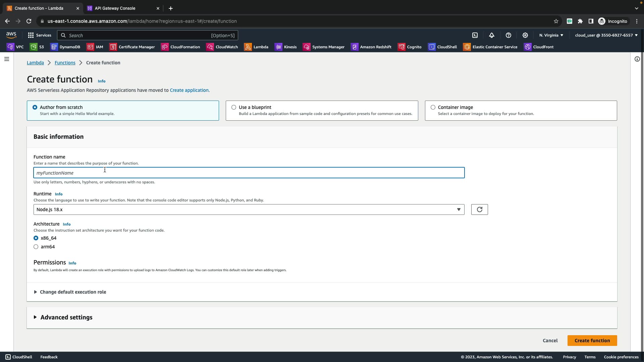Open the side navigation hamburger menu
This screenshot has width=644, height=362.
[x=6, y=59]
